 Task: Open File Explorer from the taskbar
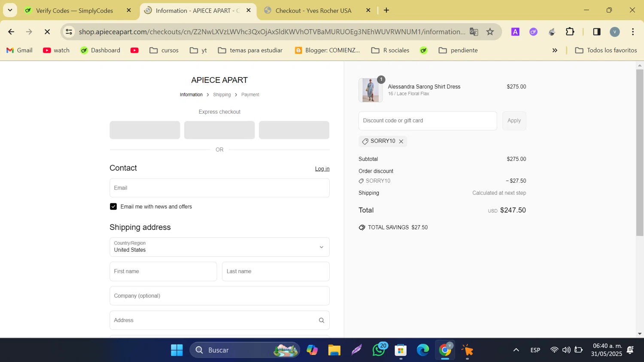coord(334,350)
